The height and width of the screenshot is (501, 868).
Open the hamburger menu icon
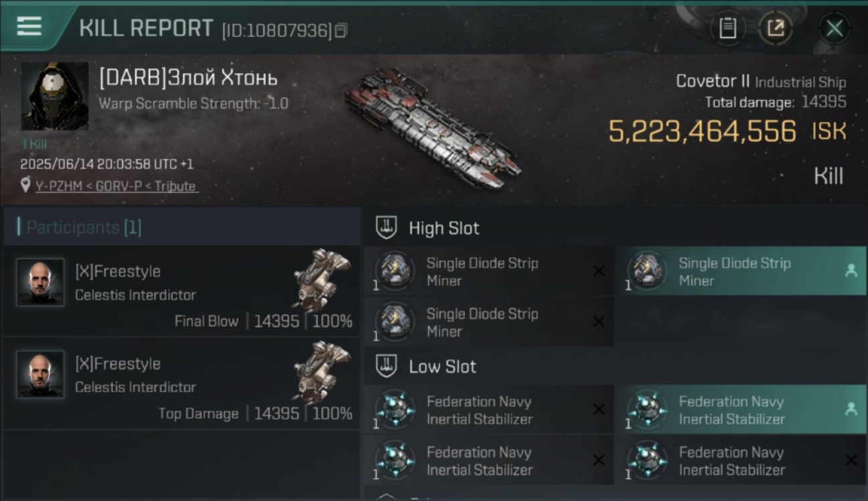[29, 27]
